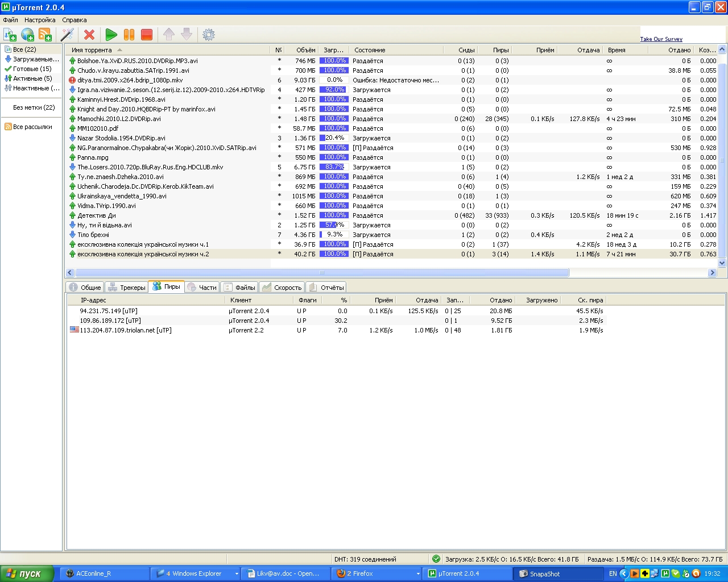728x582 pixels.
Task: Click the µTorrent icon in the system tray
Action: 665,573
